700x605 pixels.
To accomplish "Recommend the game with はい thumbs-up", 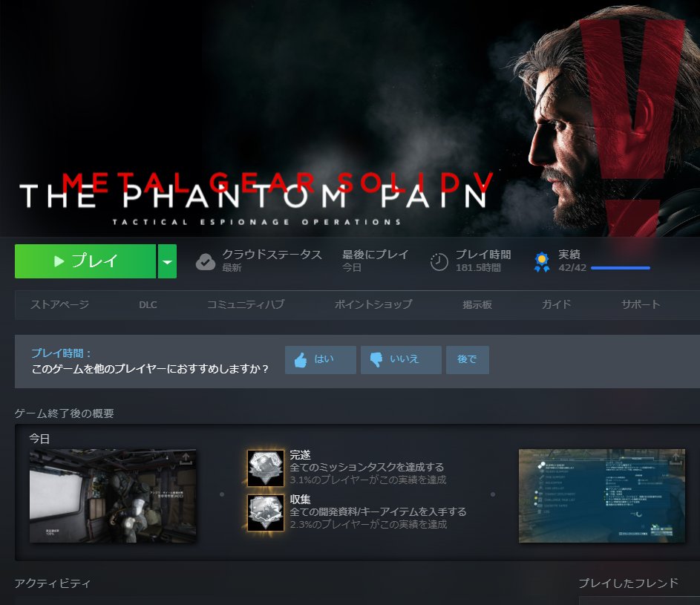I will (321, 360).
